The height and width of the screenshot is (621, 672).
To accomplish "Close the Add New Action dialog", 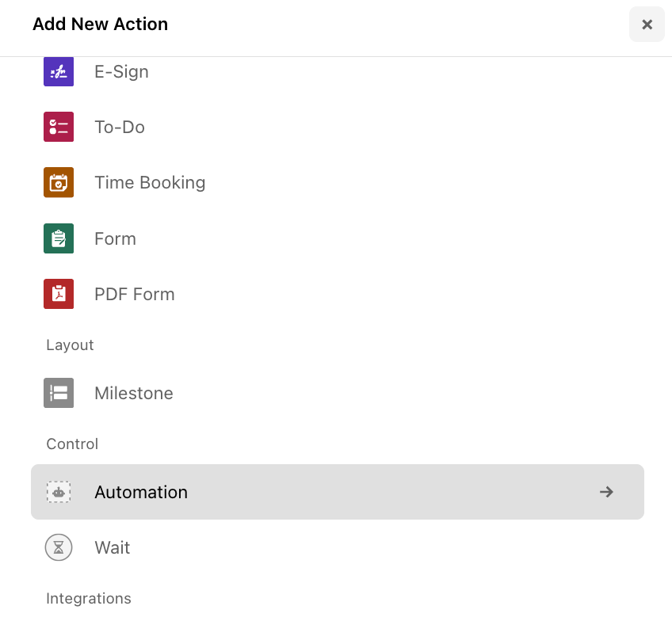I will [x=647, y=25].
